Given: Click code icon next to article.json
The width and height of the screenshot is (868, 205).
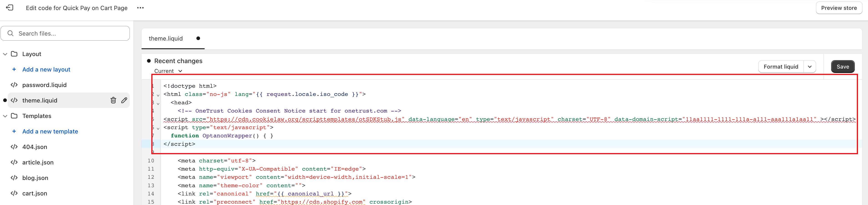Looking at the screenshot, I should [x=14, y=162].
